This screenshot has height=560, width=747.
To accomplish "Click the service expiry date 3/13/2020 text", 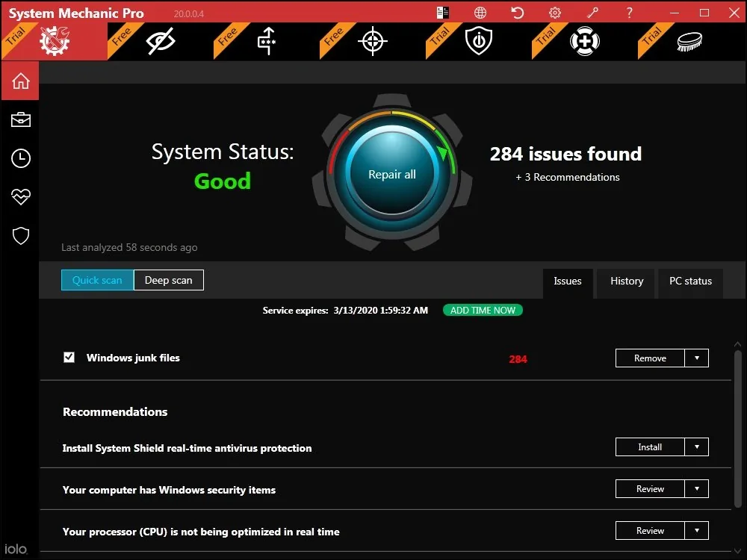I will 381,311.
